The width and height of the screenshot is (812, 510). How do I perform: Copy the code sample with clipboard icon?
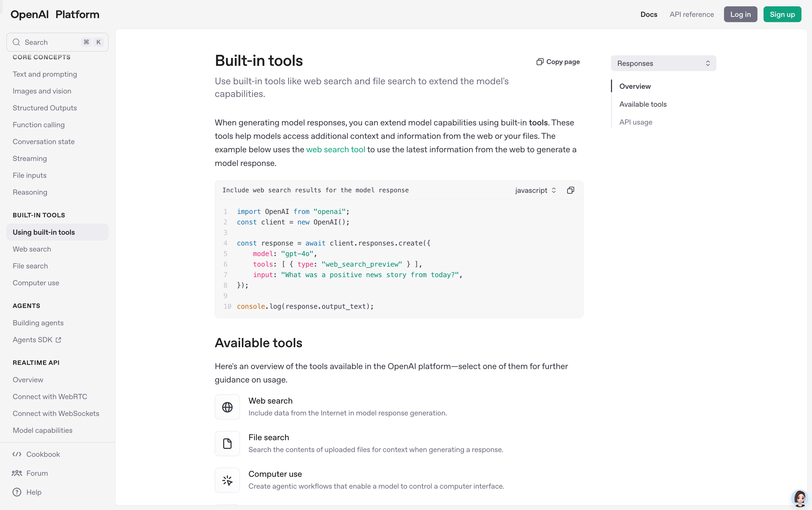click(571, 190)
